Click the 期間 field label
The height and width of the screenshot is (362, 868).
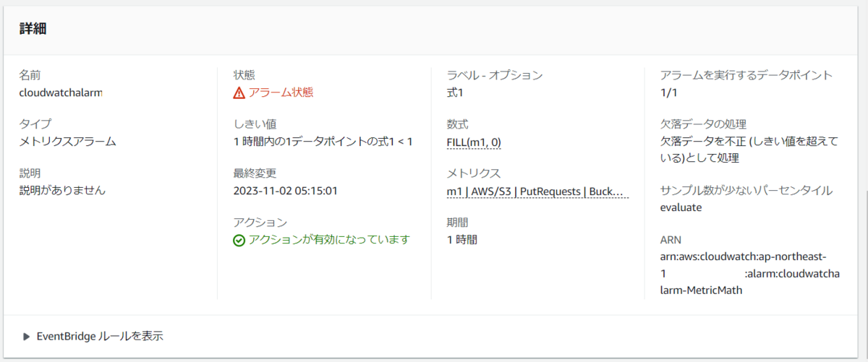[x=458, y=223]
